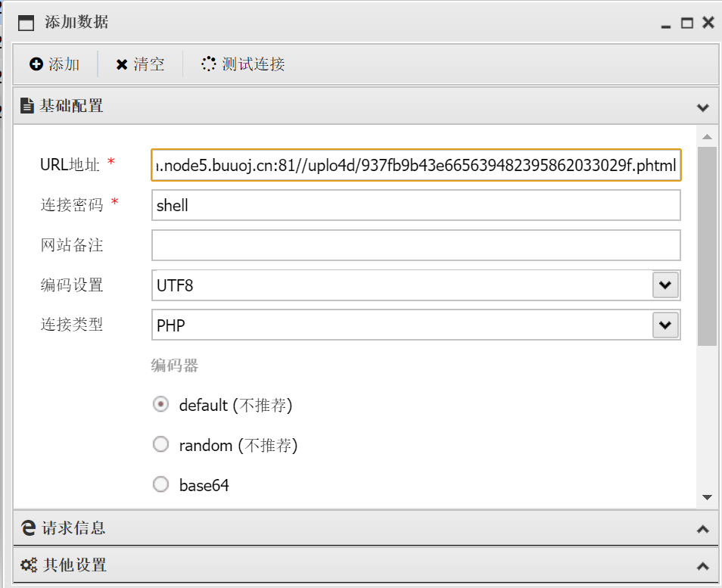
Task: Open the 连接类型 PHP dropdown arrow
Action: [x=665, y=325]
